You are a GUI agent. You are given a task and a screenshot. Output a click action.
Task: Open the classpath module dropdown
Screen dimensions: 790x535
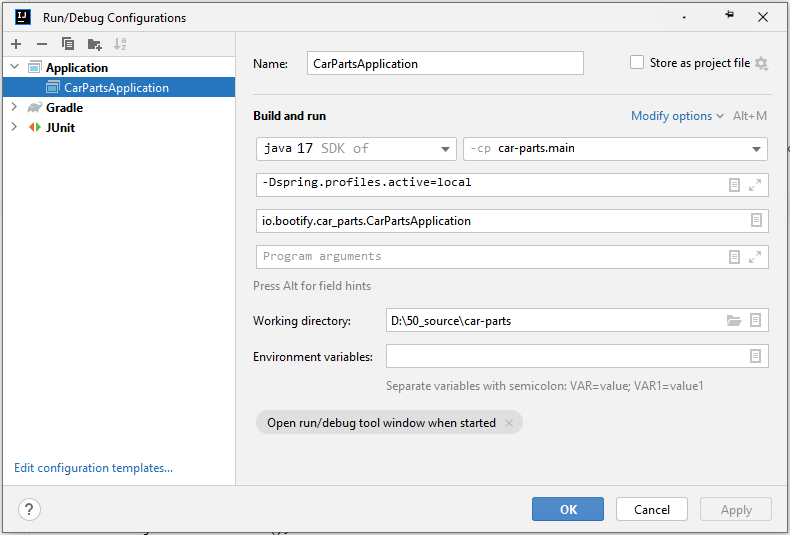pyautogui.click(x=615, y=149)
